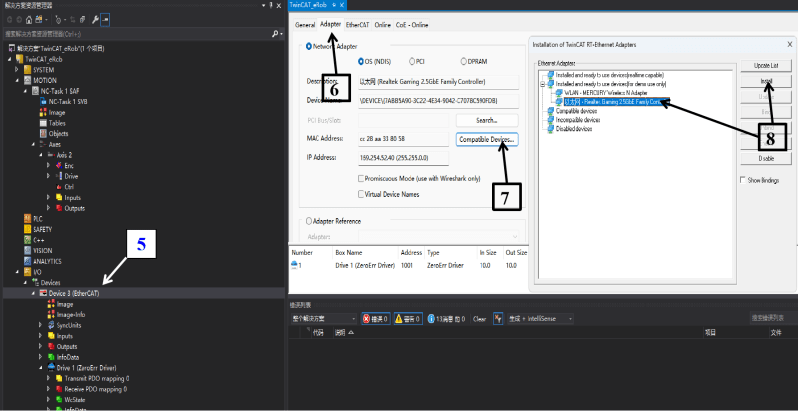Click the Install button
The width and height of the screenshot is (798, 411).
pyautogui.click(x=766, y=81)
